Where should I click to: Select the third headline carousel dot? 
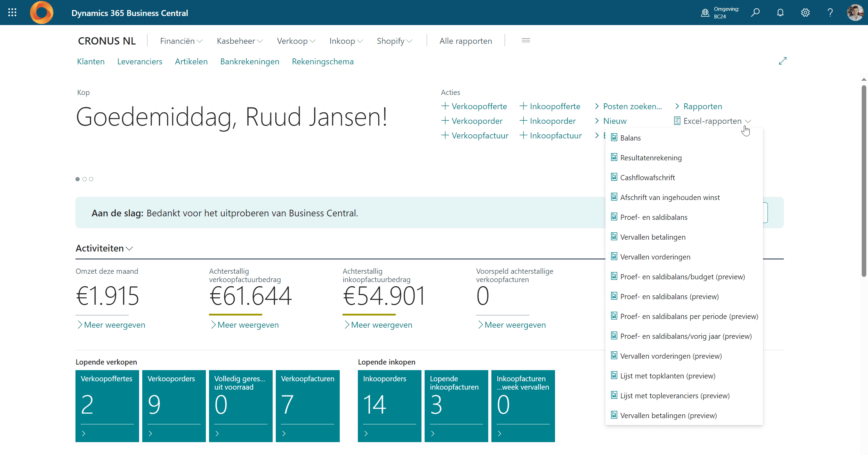tap(91, 179)
